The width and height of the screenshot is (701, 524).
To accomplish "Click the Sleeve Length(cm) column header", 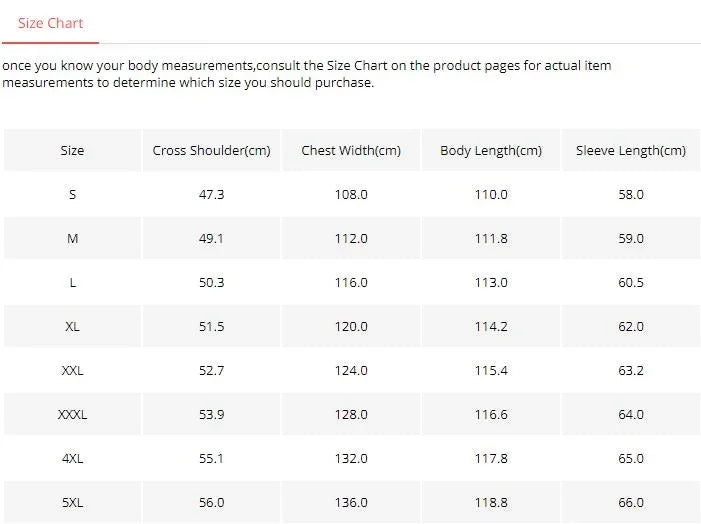I will pyautogui.click(x=631, y=150).
